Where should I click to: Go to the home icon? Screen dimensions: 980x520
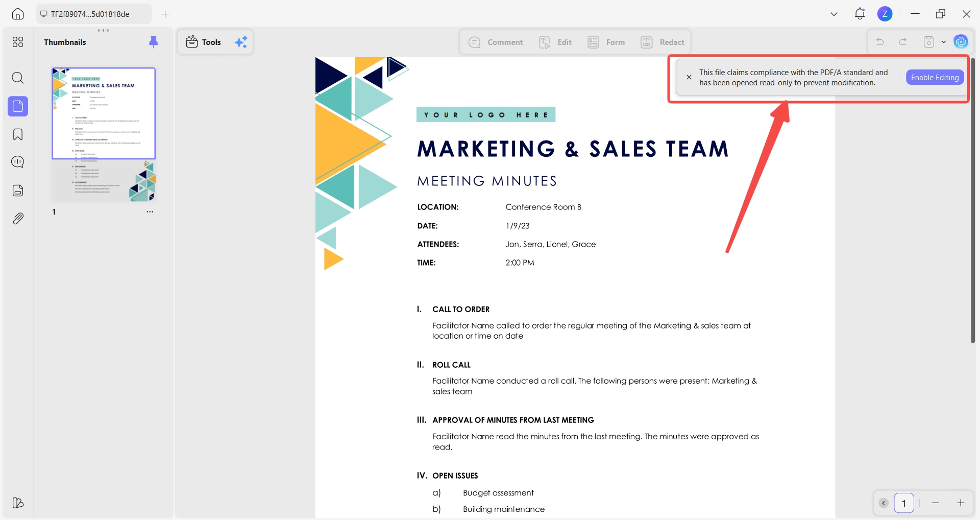pos(18,14)
